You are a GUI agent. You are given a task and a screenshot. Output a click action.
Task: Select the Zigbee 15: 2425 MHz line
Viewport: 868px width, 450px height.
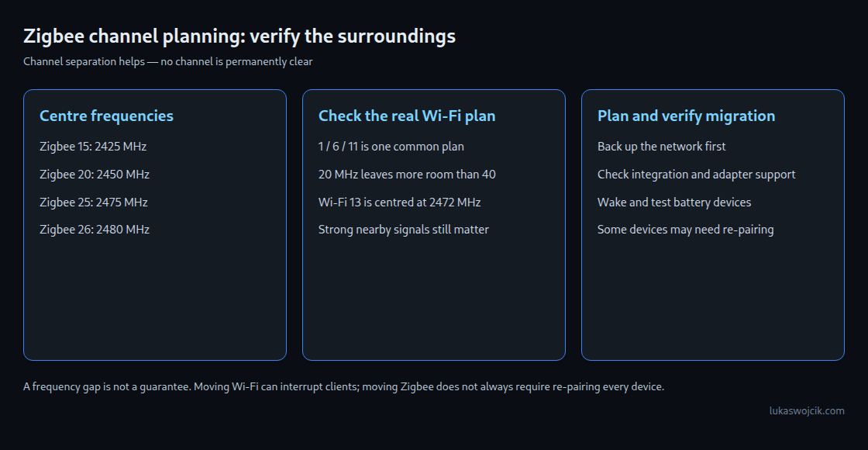click(x=93, y=147)
